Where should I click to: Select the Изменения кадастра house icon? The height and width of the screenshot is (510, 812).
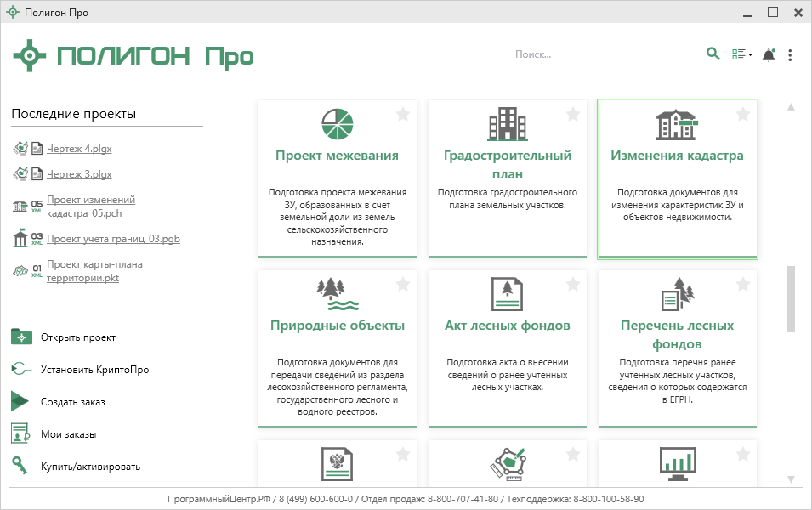677,125
